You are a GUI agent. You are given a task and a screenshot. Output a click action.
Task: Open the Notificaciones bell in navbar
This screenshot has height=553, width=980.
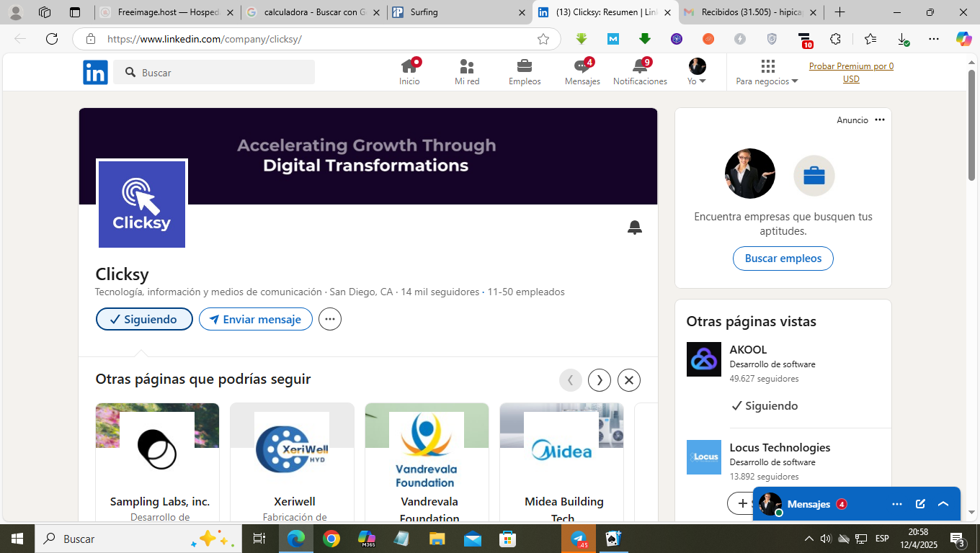(640, 73)
